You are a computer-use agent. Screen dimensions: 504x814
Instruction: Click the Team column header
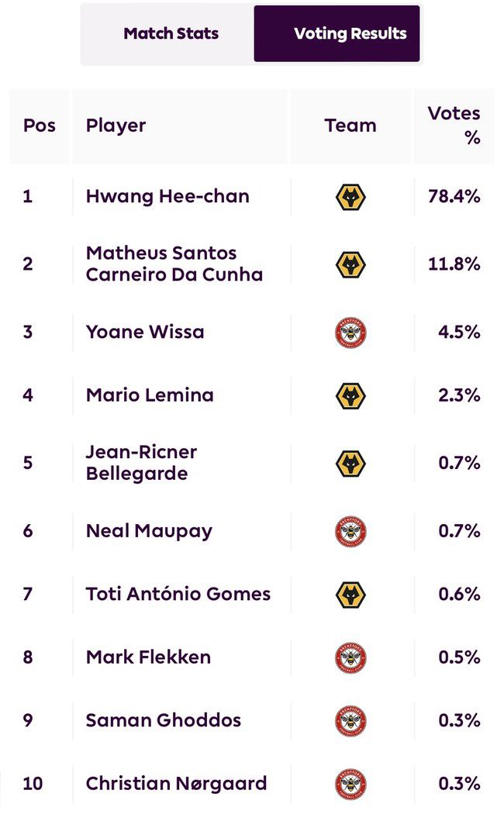coord(350,126)
